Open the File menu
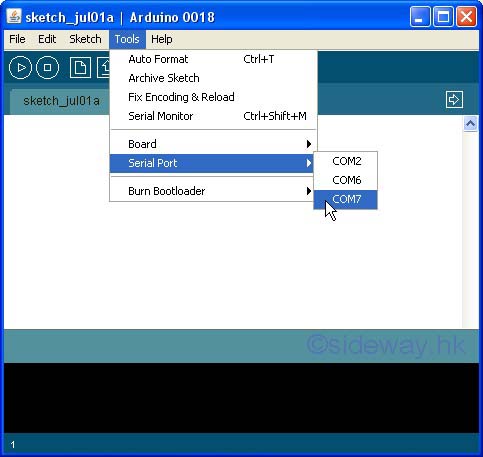Image resolution: width=483 pixels, height=457 pixels. click(17, 39)
